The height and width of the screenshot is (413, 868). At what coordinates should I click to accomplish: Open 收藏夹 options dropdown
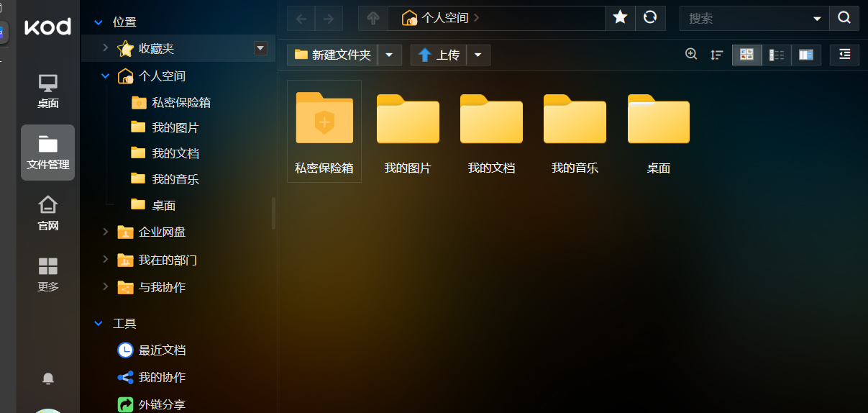[x=260, y=48]
